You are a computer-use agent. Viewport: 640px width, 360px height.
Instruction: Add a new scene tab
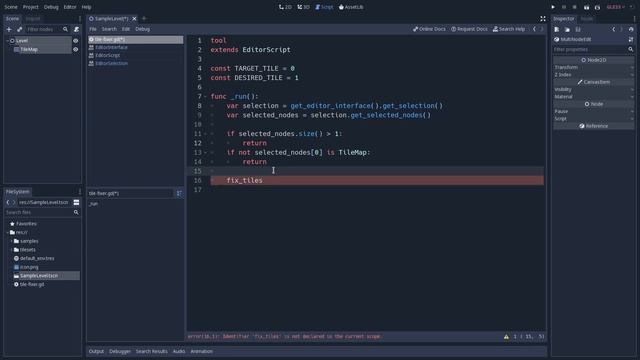pos(144,19)
